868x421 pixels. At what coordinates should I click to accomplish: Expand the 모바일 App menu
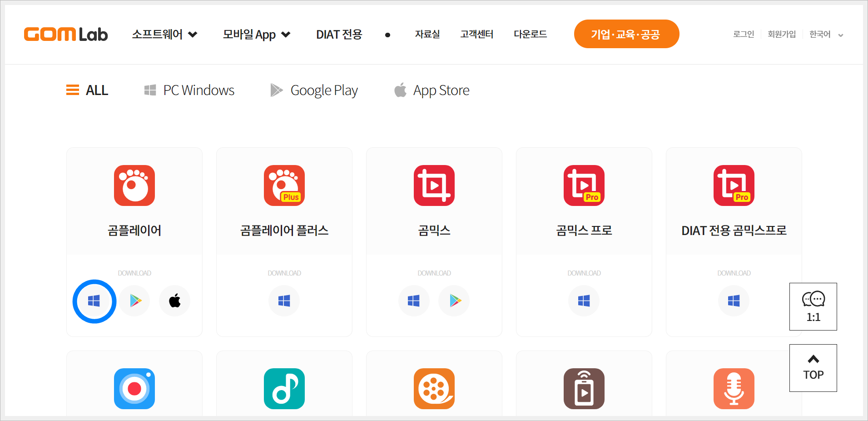[256, 34]
